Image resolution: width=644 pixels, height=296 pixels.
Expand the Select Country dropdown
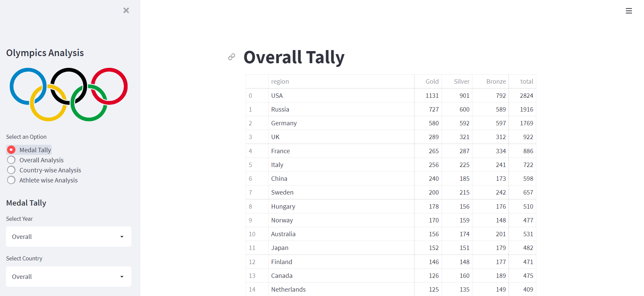pyautogui.click(x=68, y=277)
